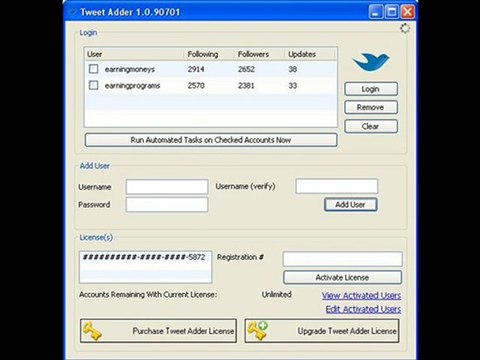The image size is (480, 360).
Task: Click the title bar application icon
Action: pyautogui.click(x=72, y=12)
